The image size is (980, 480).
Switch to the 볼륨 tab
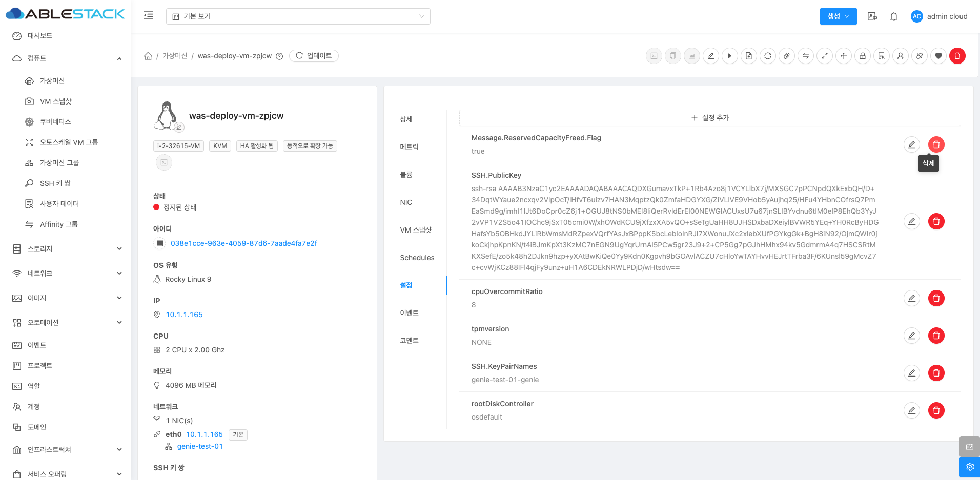[406, 175]
